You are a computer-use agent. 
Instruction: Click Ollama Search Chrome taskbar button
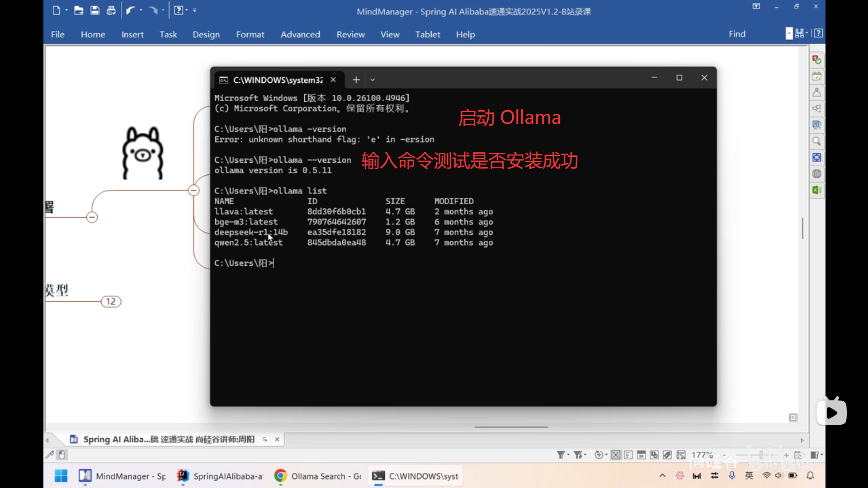coord(318,476)
